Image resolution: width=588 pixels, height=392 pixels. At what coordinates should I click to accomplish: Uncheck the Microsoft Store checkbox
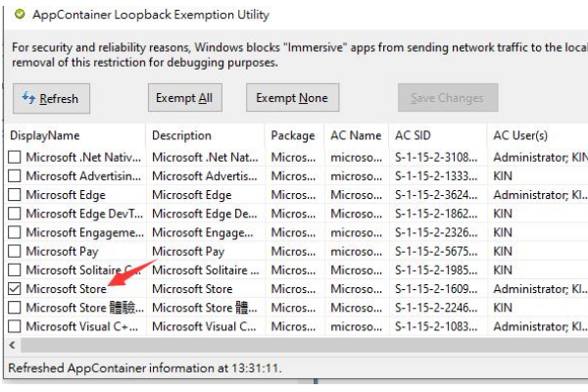pyautogui.click(x=15, y=288)
